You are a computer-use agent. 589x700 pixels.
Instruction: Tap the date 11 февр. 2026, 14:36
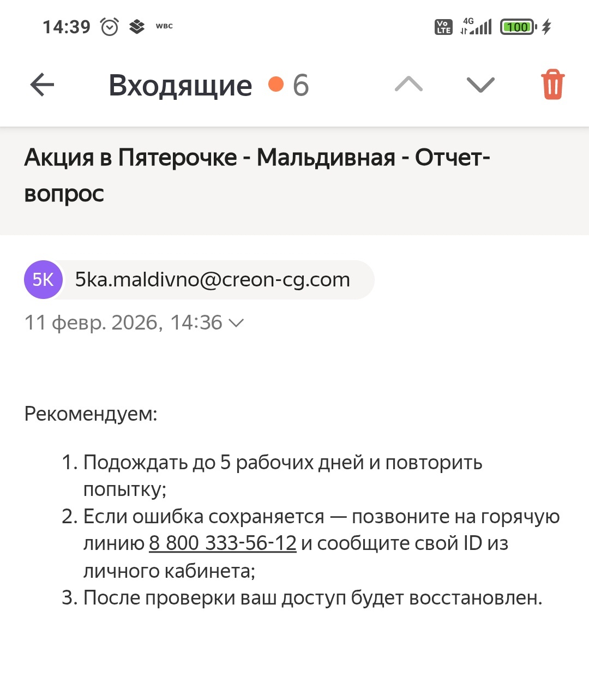click(123, 323)
